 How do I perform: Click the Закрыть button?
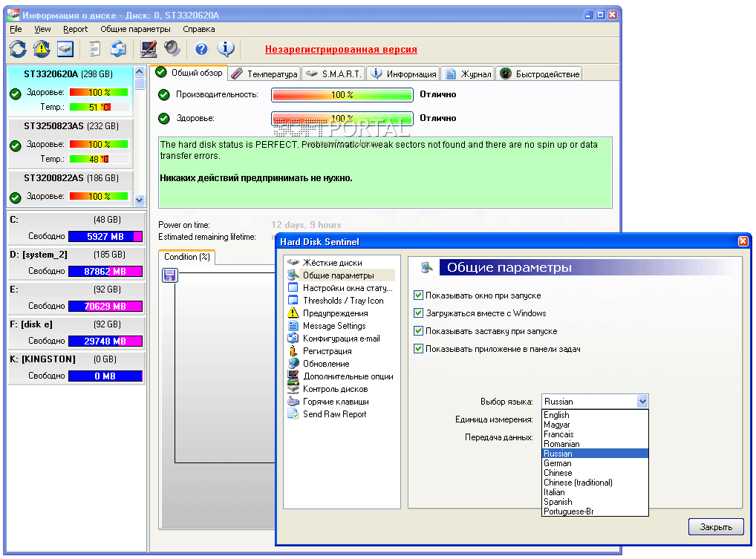point(716,527)
